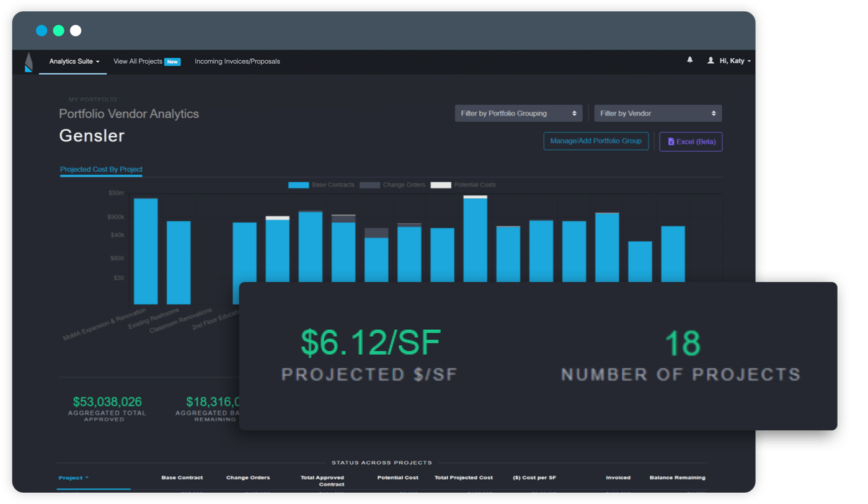Click the MY PORTFOLIO breadcrumb
This screenshot has width=868, height=504.
(x=93, y=99)
